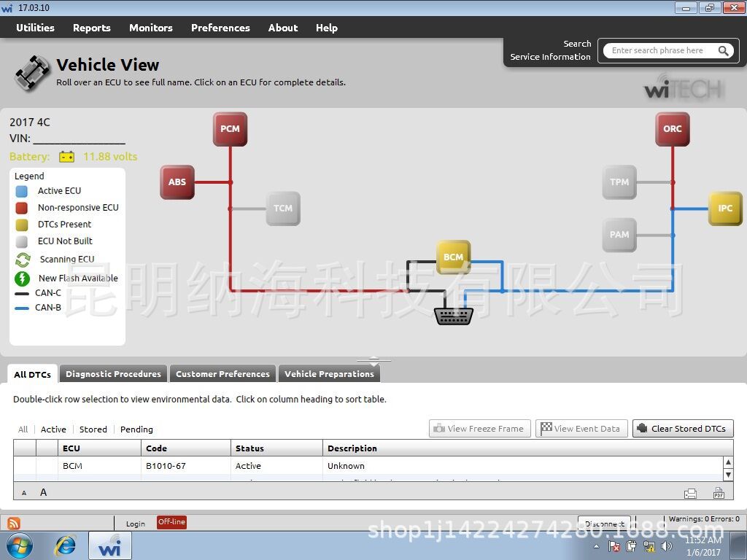Image resolution: width=747 pixels, height=560 pixels.
Task: Launch Internet Explorer from taskbar
Action: [x=65, y=545]
